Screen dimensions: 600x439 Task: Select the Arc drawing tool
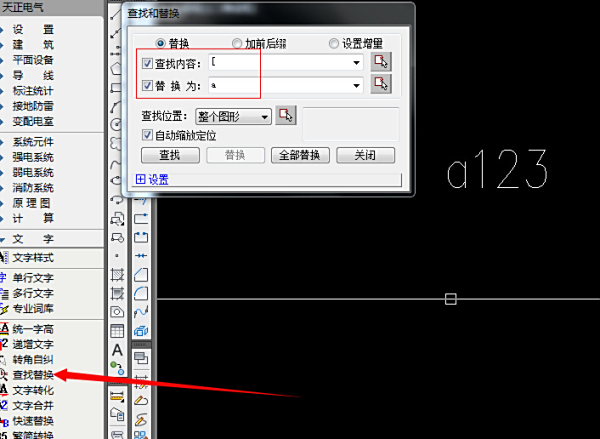(x=116, y=106)
